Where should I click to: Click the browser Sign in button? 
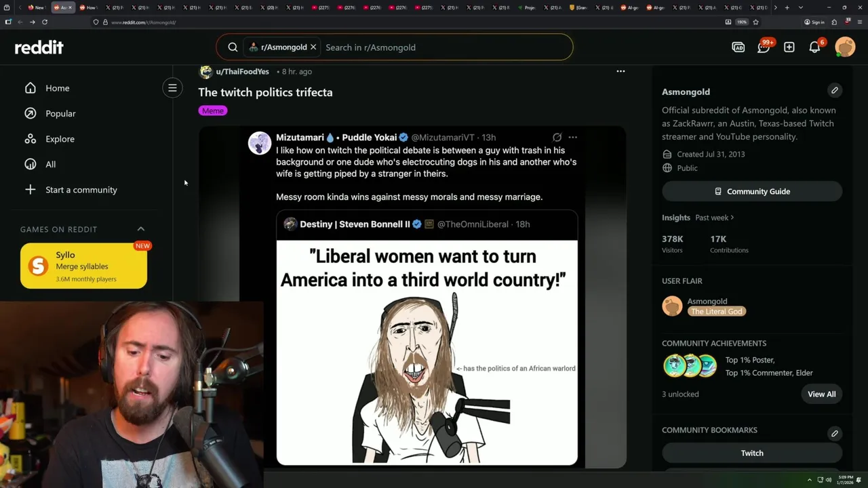point(814,22)
